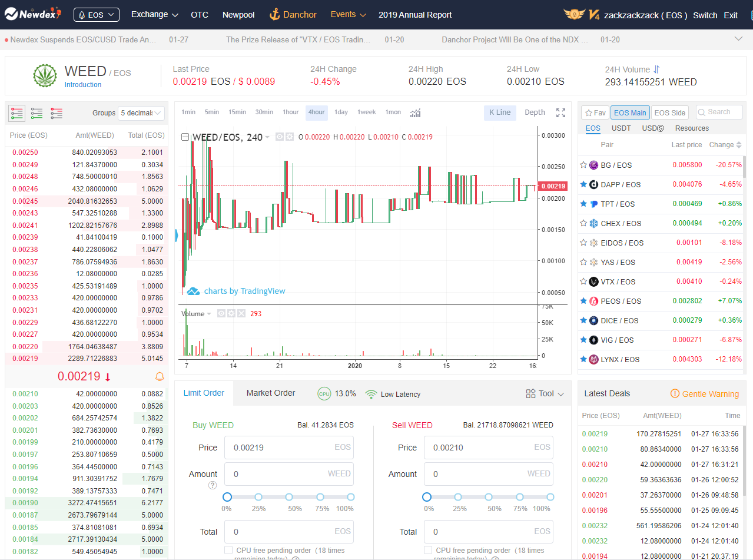Set buy amount slider to 50%
This screenshot has width=753, height=560.
(290, 497)
